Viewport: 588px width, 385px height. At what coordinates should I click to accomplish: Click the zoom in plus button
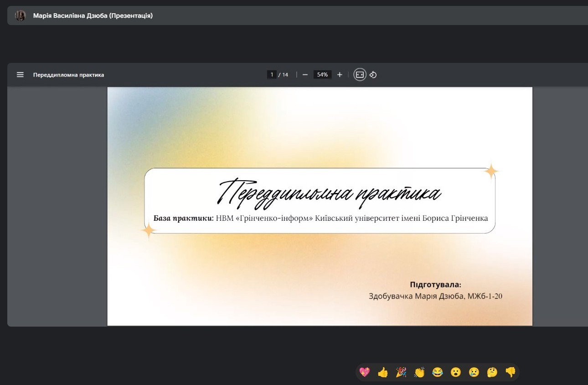(x=340, y=75)
